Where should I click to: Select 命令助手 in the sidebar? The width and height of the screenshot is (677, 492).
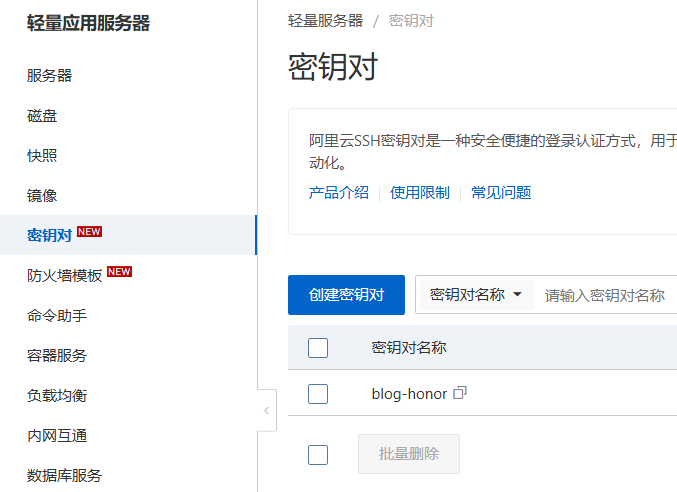(x=57, y=315)
